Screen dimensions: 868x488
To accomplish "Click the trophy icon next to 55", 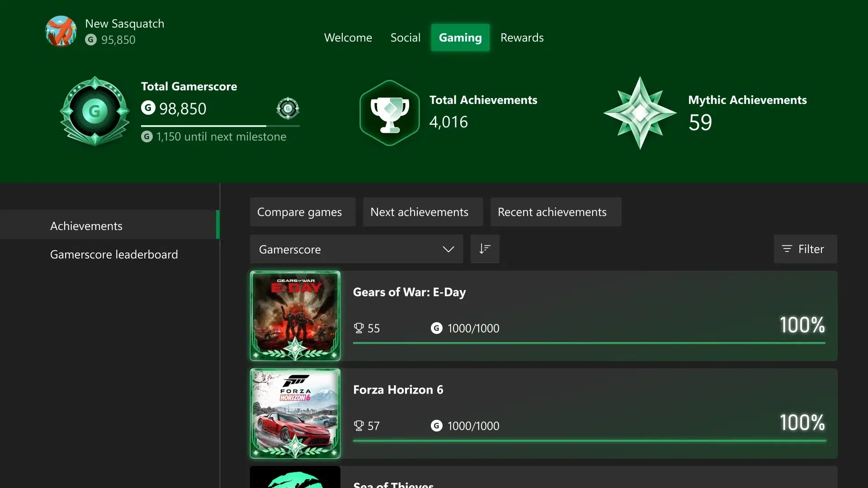I will 359,328.
